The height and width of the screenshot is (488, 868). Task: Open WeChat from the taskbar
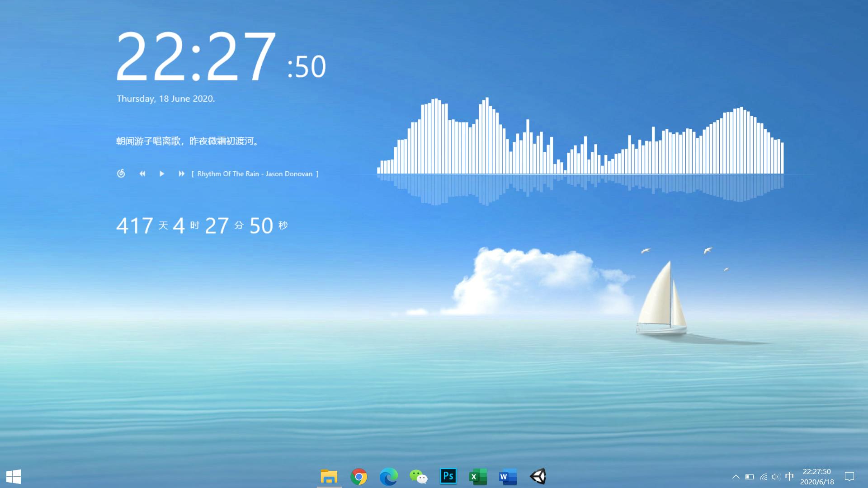point(418,477)
